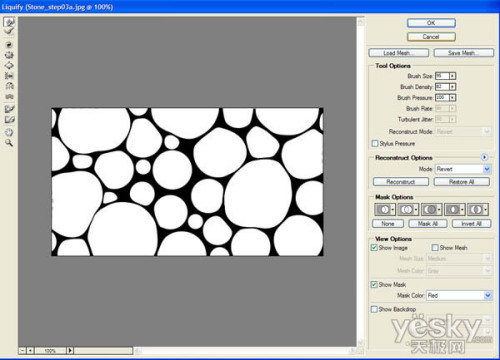Click the OK button
The height and width of the screenshot is (360, 500).
[x=431, y=23]
